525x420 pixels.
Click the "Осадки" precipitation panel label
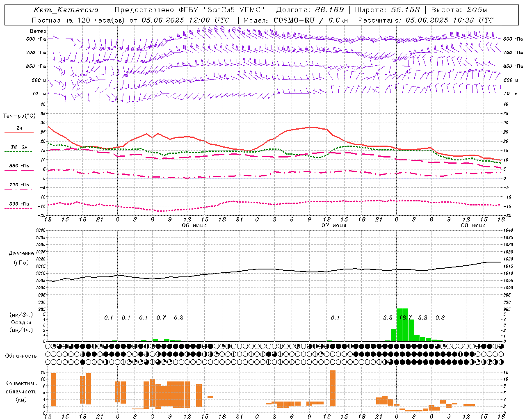[21, 322]
